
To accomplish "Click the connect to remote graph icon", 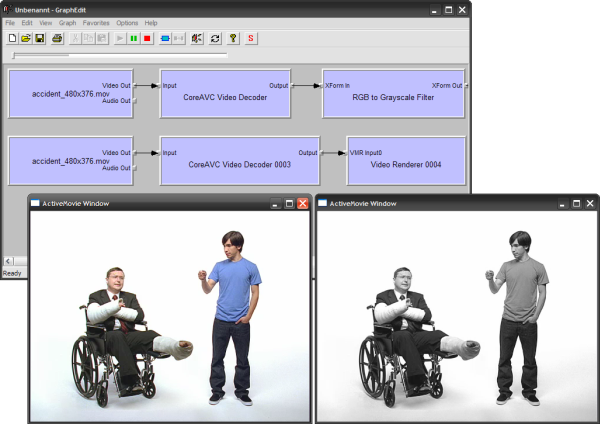I will tap(197, 38).
